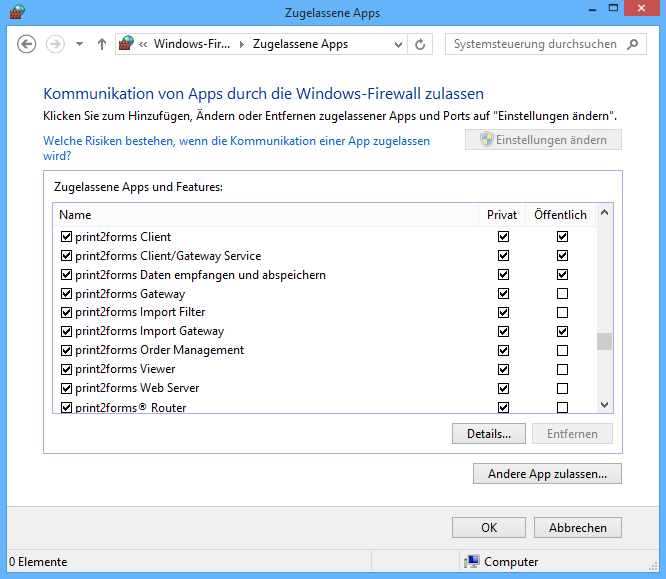Click the up directory arrow icon

point(101,44)
